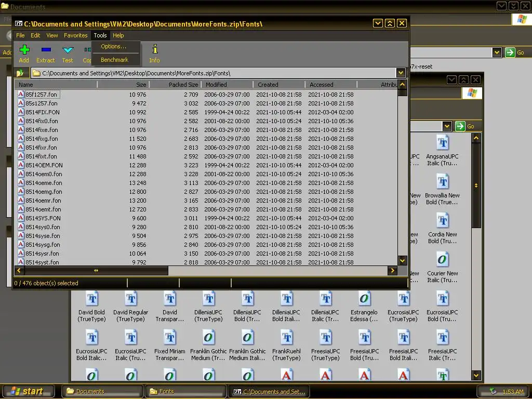
Task: Select the DilleniaUPC (TrueType) font icon
Action: 208,299
